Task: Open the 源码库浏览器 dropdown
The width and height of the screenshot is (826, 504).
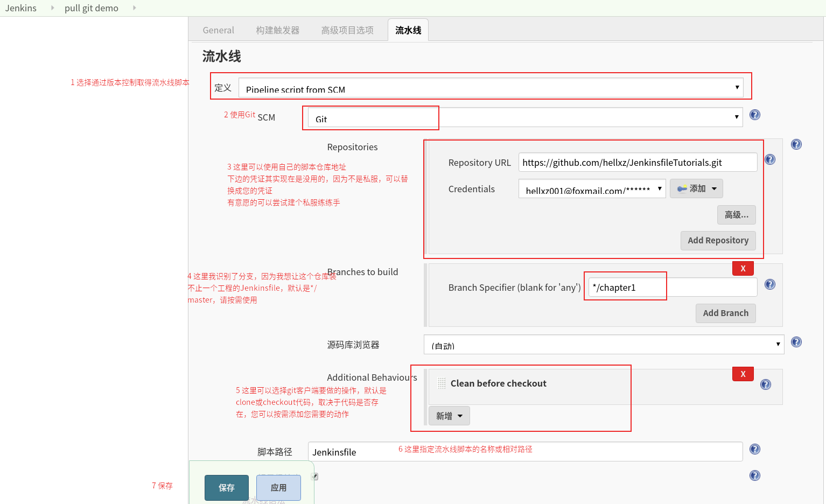Action: click(x=604, y=345)
